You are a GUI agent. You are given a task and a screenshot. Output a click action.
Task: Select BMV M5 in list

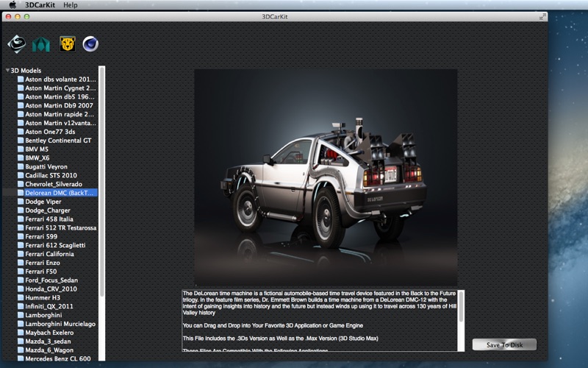[x=37, y=149]
